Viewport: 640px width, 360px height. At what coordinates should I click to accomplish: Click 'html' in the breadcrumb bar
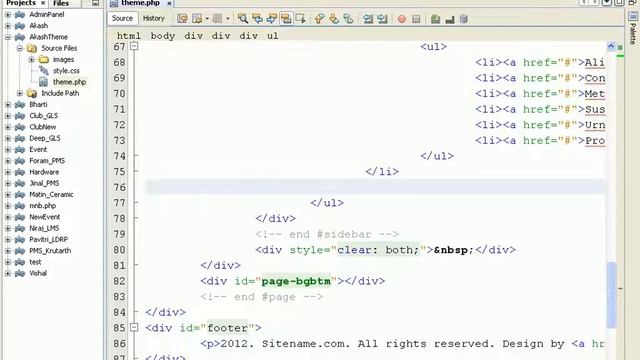click(129, 36)
